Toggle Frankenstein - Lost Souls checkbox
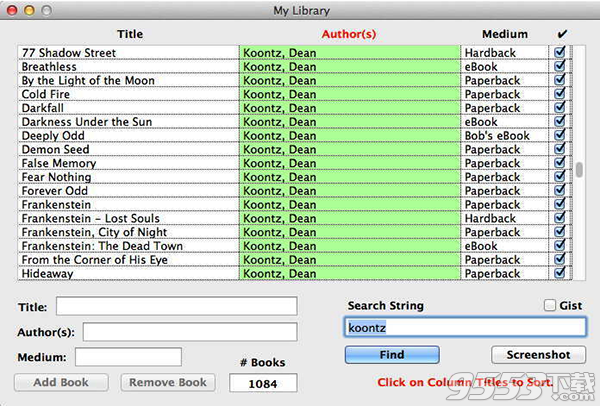 click(x=559, y=218)
